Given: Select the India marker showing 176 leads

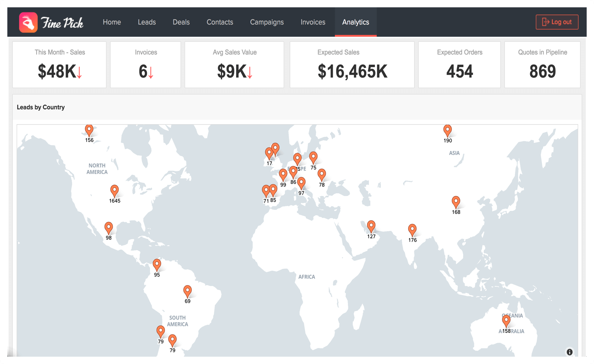Looking at the screenshot, I should pyautogui.click(x=412, y=230).
